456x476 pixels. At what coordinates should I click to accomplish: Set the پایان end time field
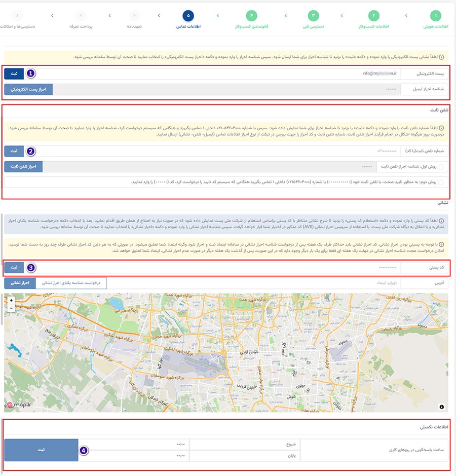pos(133,456)
